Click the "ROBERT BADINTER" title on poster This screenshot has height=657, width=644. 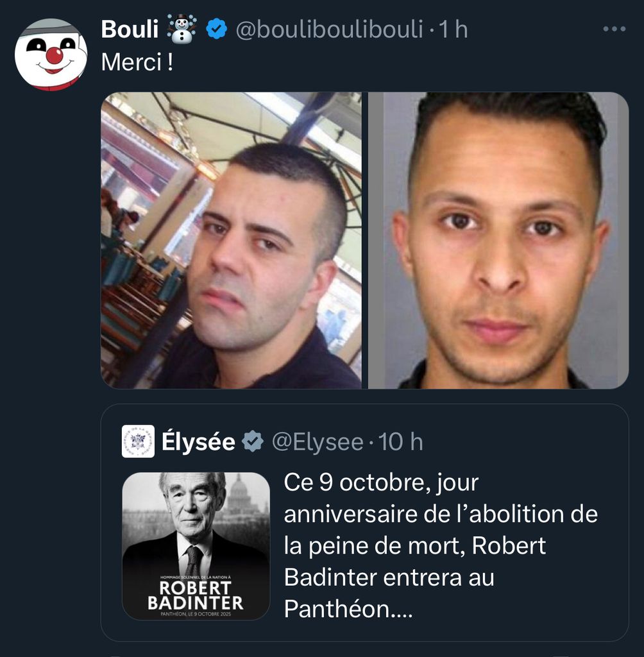click(x=195, y=595)
